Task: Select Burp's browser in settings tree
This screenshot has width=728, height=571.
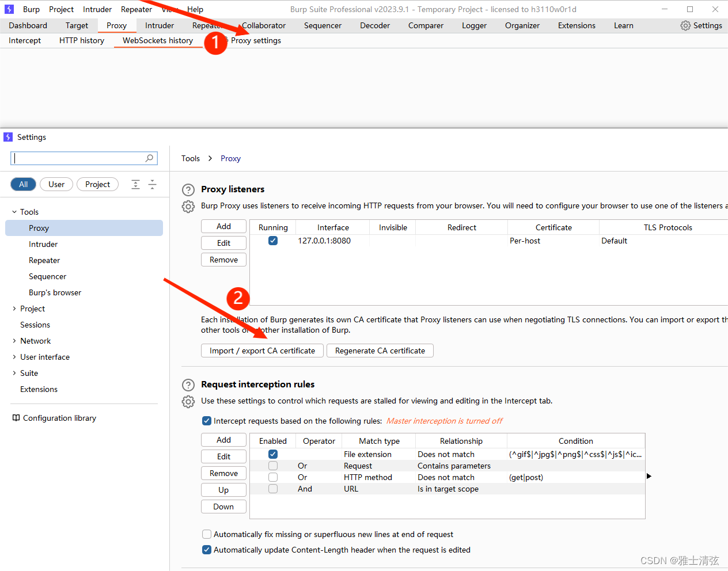Action: pos(55,292)
